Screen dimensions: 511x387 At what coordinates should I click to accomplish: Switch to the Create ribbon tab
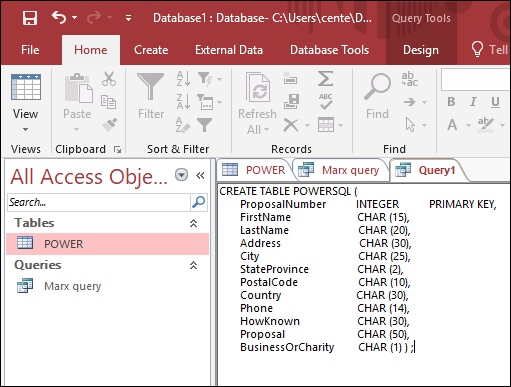[x=151, y=50]
